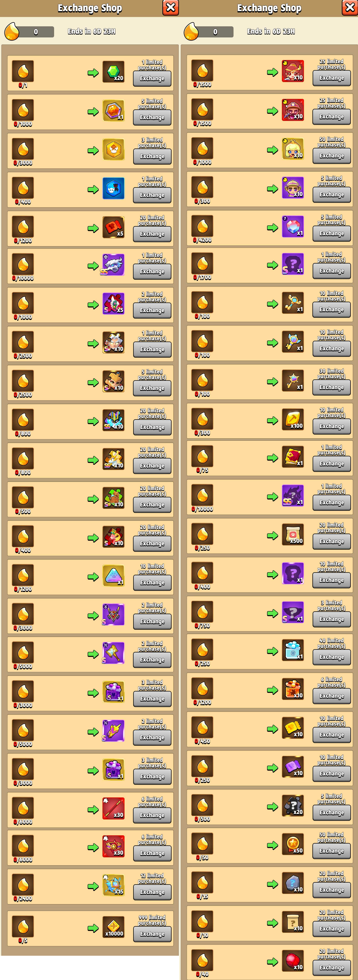
Task: Click the blue gift box x1 icon
Action: 293,650
